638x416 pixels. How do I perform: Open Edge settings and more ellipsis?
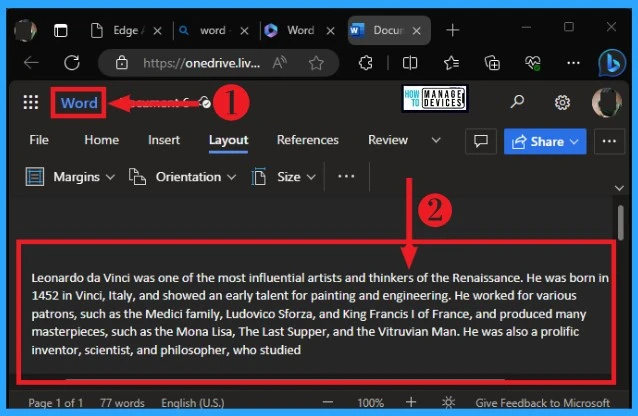tap(573, 63)
